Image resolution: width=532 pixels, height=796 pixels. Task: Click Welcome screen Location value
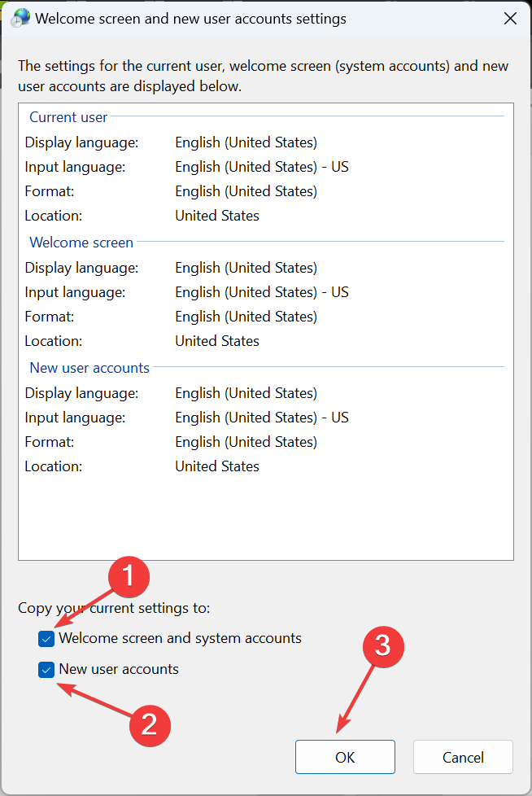coord(217,341)
